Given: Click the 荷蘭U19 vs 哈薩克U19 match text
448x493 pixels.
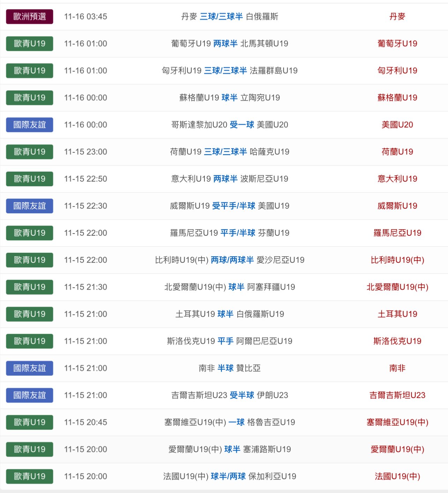Looking at the screenshot, I should pos(230,152).
